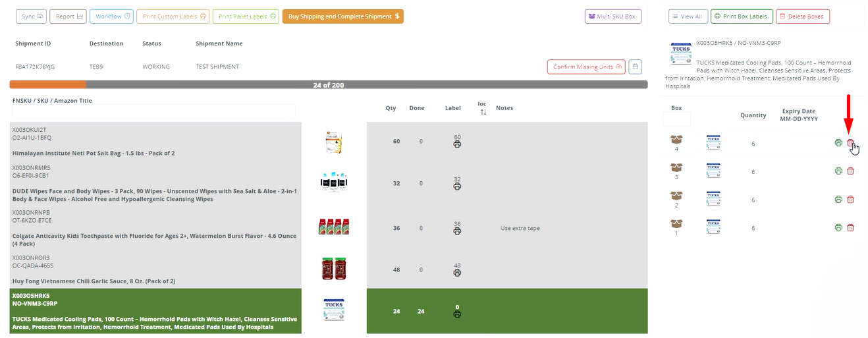Image resolution: width=868 pixels, height=338 pixels.
Task: Click calendar icon beside Confirm Missing Units
Action: click(635, 67)
